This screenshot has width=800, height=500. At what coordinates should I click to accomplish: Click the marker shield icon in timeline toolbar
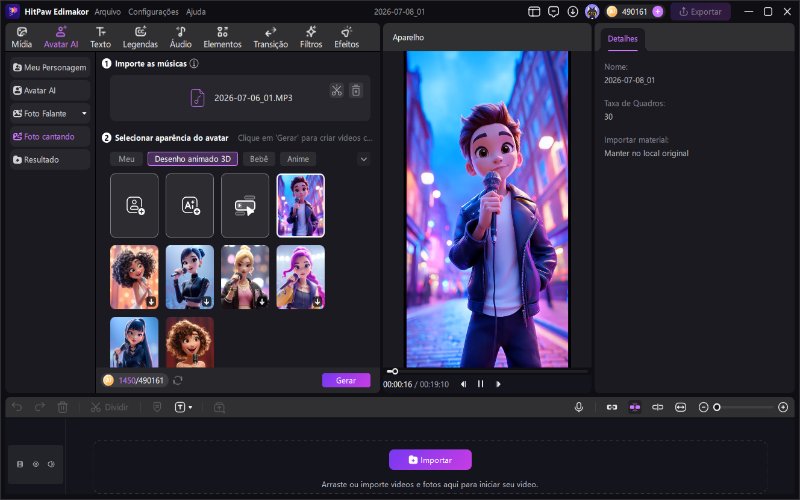pyautogui.click(x=157, y=407)
